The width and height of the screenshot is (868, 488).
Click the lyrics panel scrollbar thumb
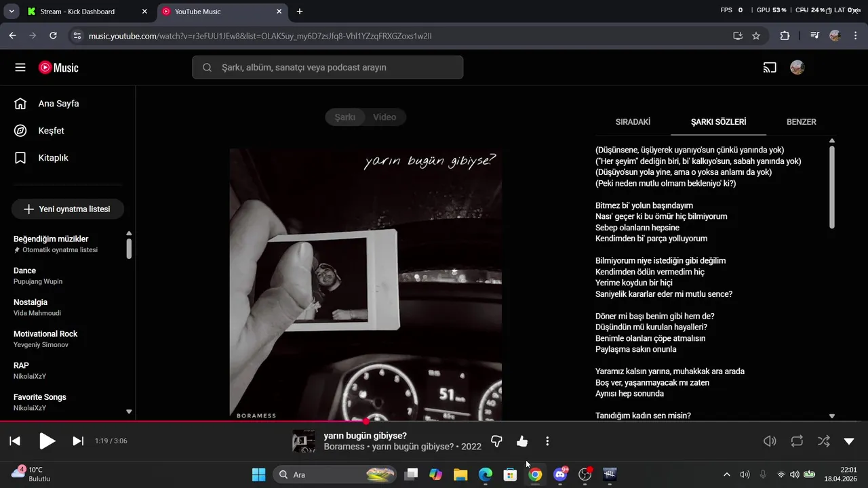(832, 186)
